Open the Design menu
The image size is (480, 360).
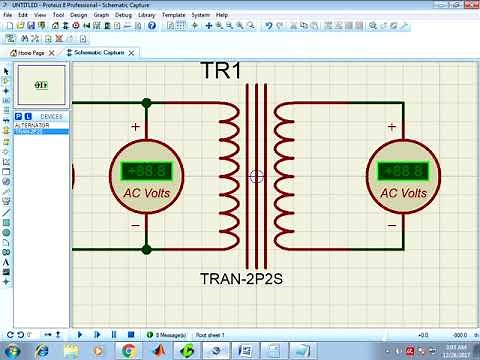pyautogui.click(x=79, y=15)
